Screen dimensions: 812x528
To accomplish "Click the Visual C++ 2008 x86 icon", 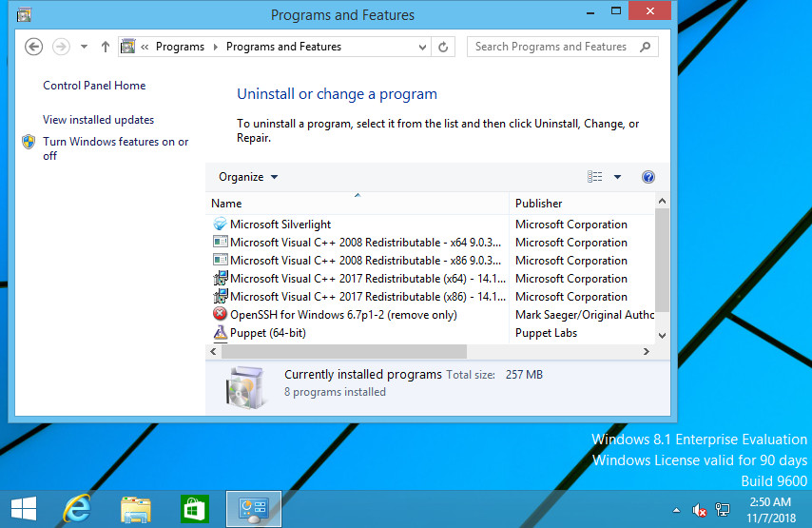I will [x=220, y=260].
